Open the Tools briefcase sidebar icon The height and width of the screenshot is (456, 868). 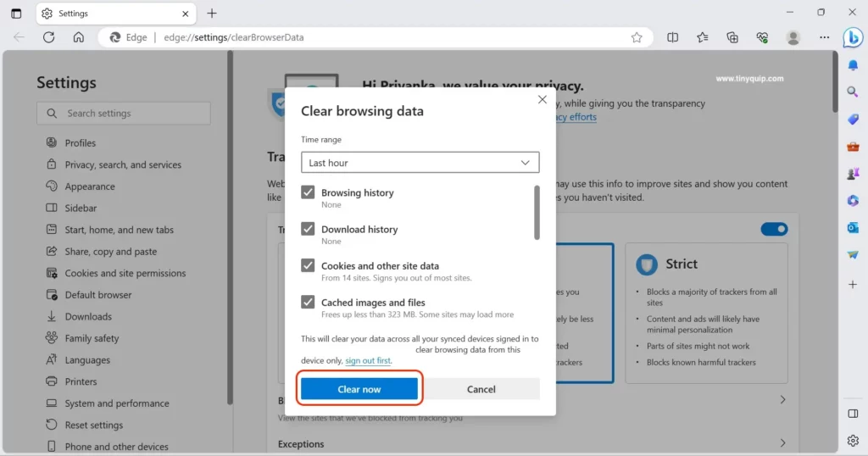tap(853, 146)
